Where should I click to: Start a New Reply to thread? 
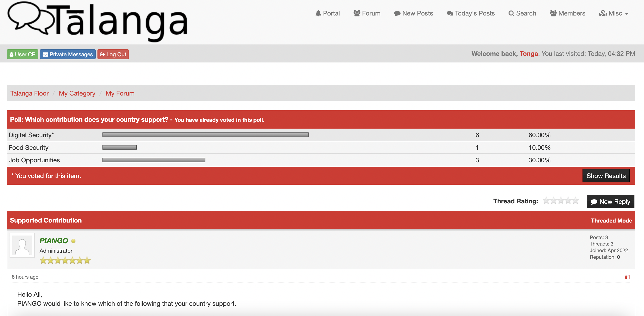tap(610, 202)
